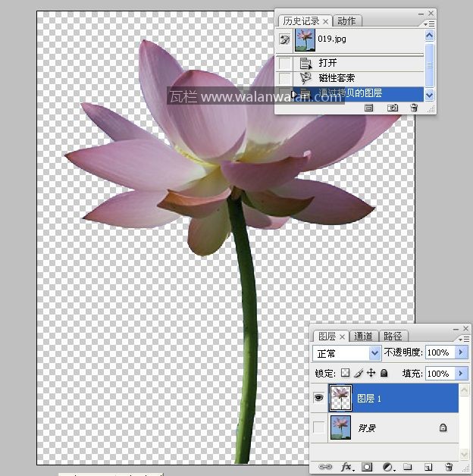Image resolution: width=473 pixels, height=476 pixels.
Task: Create new adjustment layer from panel bottom
Action: [387, 467]
